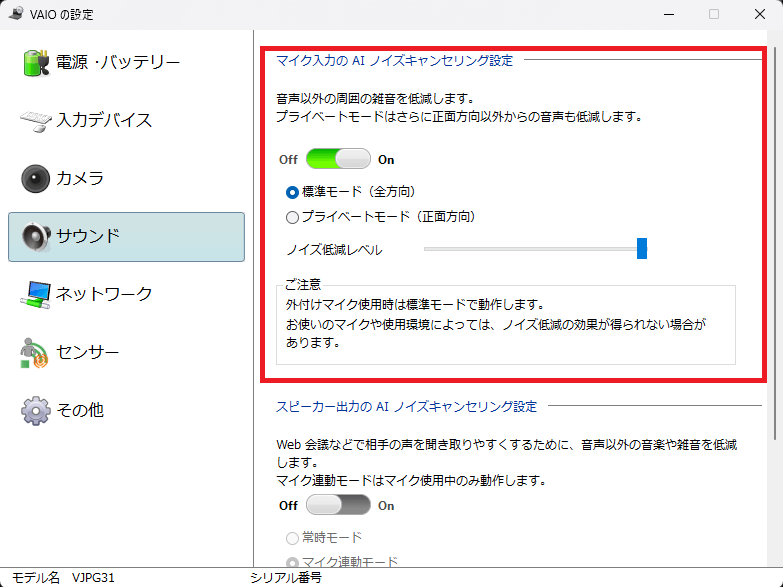Select 標準モード(全方向) radio button
Image resolution: width=783 pixels, height=587 pixels.
[x=292, y=192]
